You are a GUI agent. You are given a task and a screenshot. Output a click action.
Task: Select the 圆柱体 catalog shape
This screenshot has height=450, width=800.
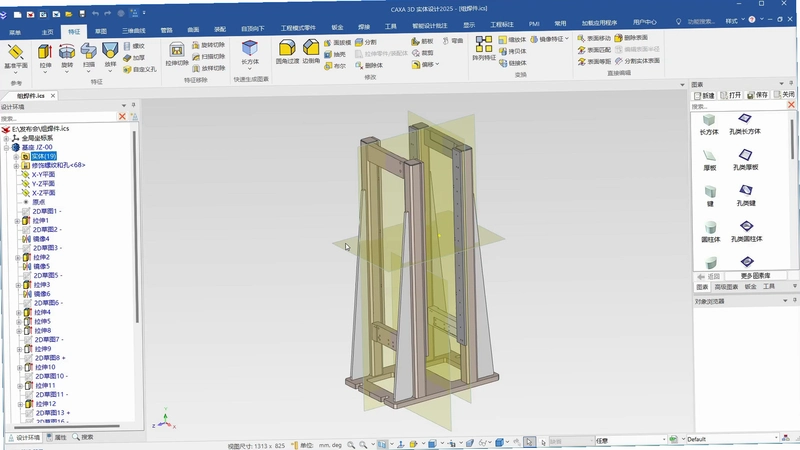(x=710, y=232)
